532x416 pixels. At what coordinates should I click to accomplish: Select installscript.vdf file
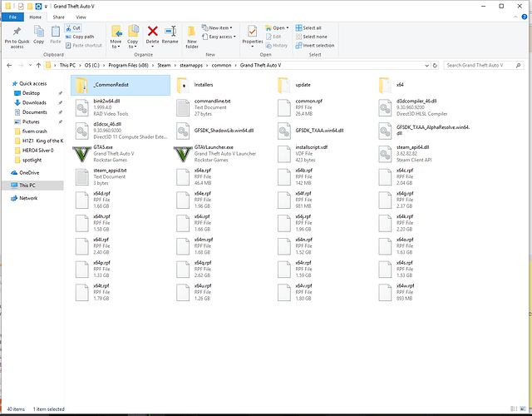coord(303,153)
